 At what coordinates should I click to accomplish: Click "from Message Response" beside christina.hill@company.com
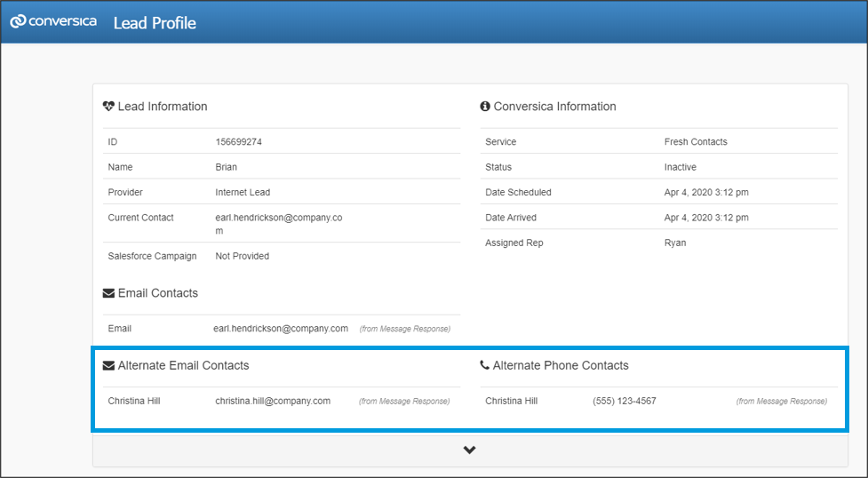(x=404, y=402)
